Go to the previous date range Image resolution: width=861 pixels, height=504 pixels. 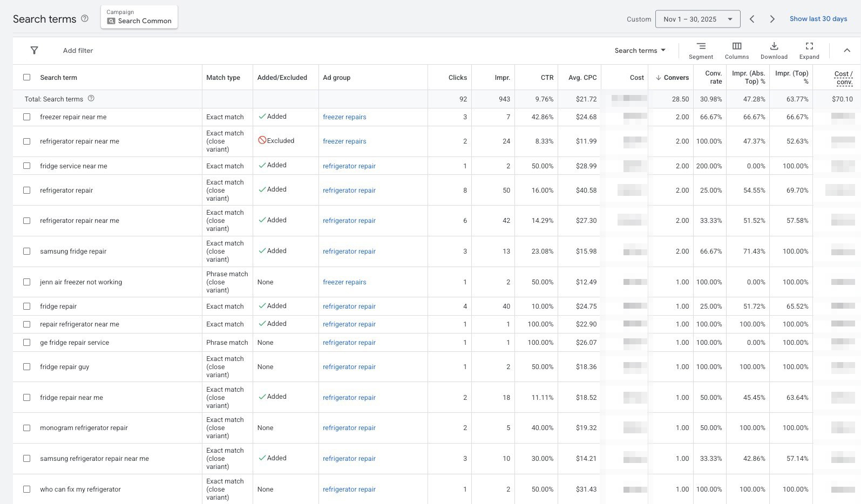coord(752,19)
